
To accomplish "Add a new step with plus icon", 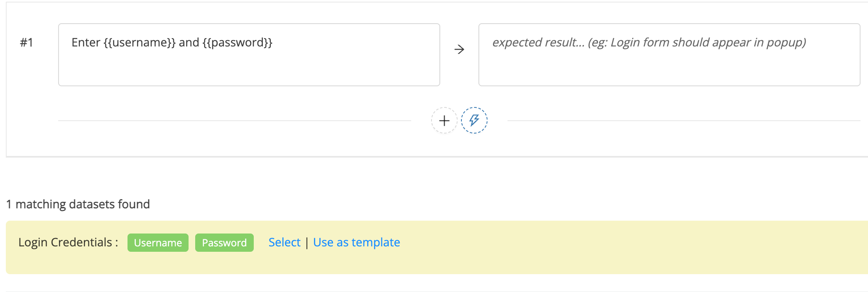I will tap(444, 121).
